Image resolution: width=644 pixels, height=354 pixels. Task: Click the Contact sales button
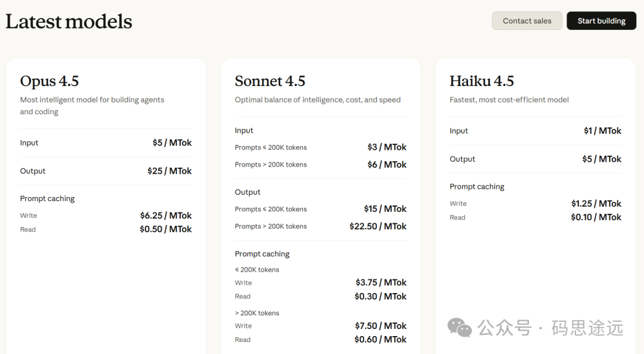click(x=527, y=21)
